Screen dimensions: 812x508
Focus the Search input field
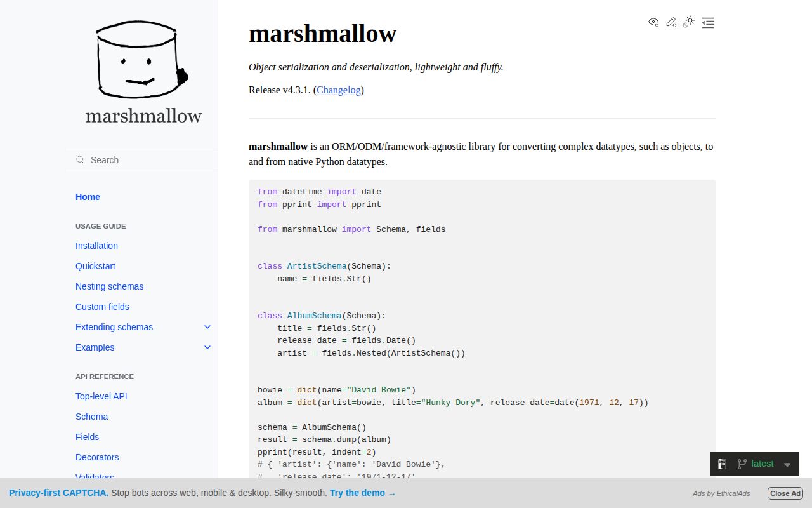click(141, 160)
